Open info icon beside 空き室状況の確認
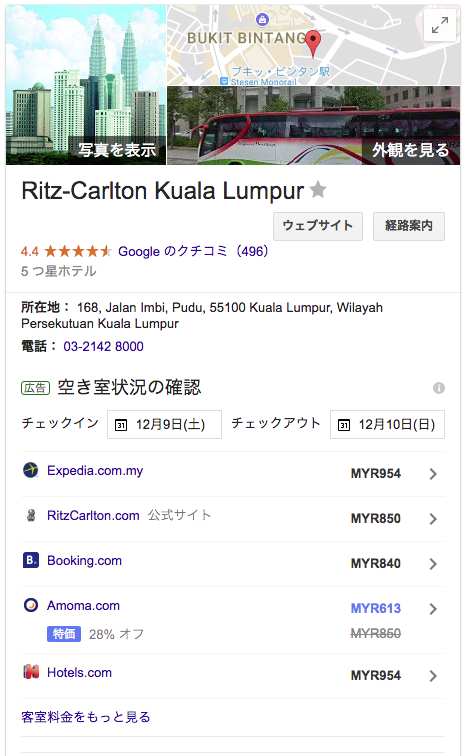Image resolution: width=469 pixels, height=756 pixels. tap(439, 388)
